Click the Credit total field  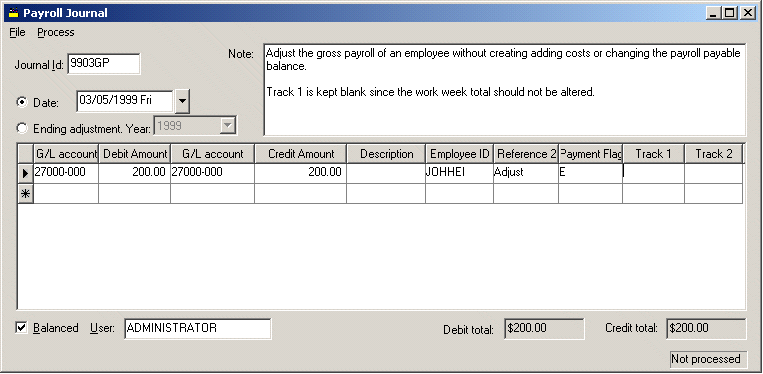click(706, 328)
